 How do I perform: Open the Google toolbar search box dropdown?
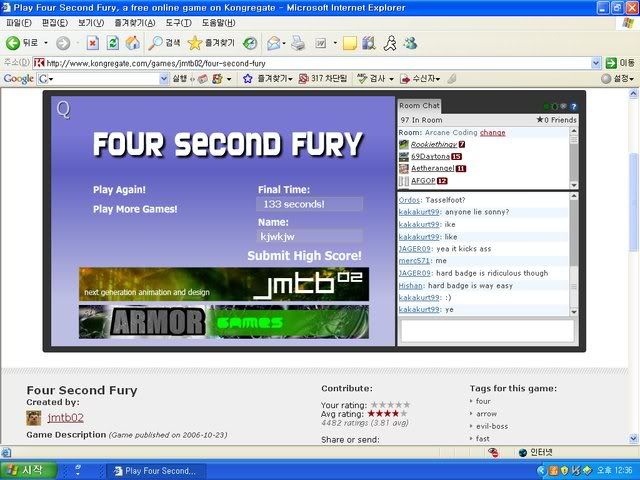[163, 78]
